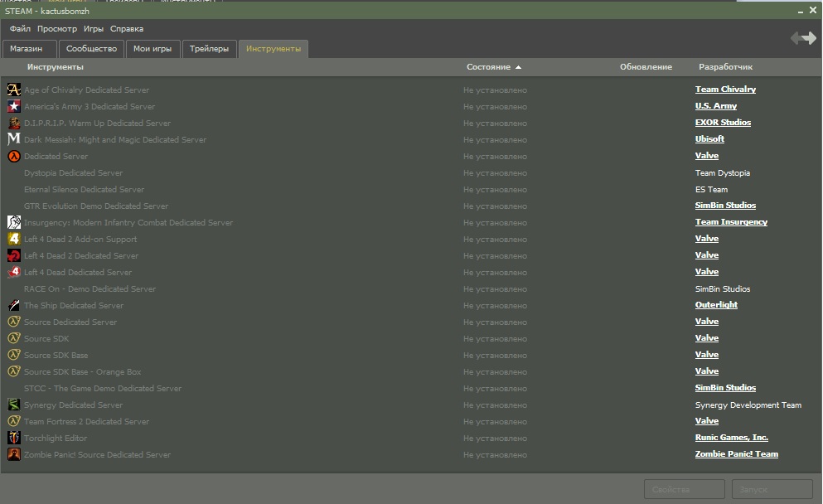
Task: Open the Team Chivalry developer link
Action: point(725,90)
